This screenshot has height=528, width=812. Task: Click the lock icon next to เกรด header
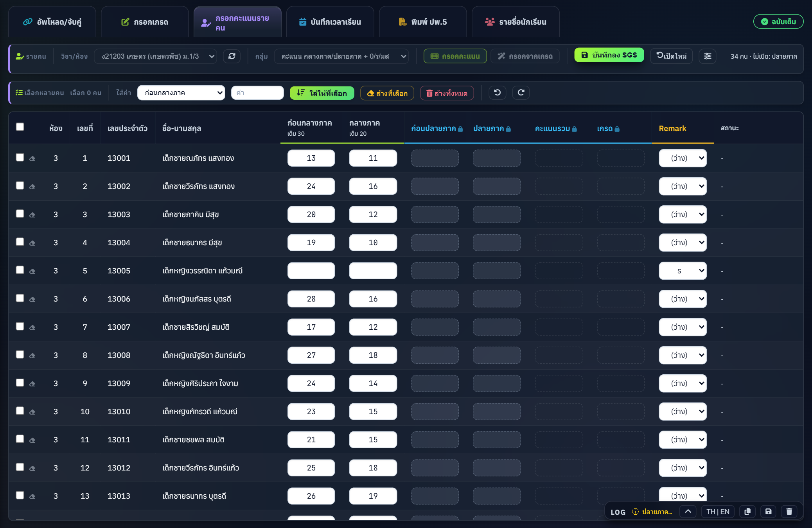617,129
